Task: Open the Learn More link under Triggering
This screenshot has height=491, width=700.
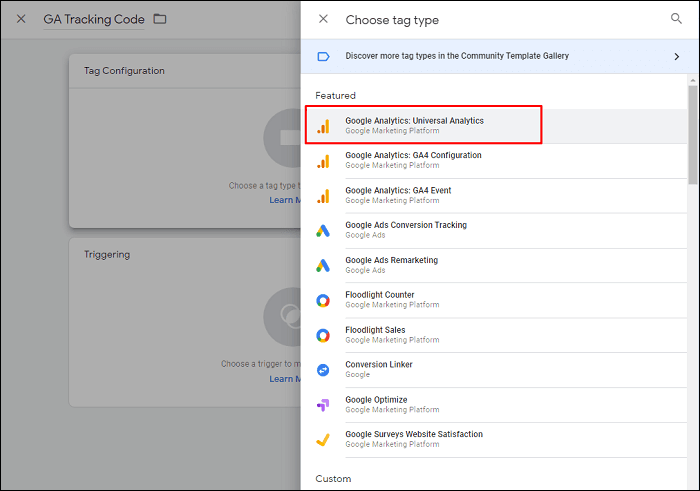Action: point(285,379)
